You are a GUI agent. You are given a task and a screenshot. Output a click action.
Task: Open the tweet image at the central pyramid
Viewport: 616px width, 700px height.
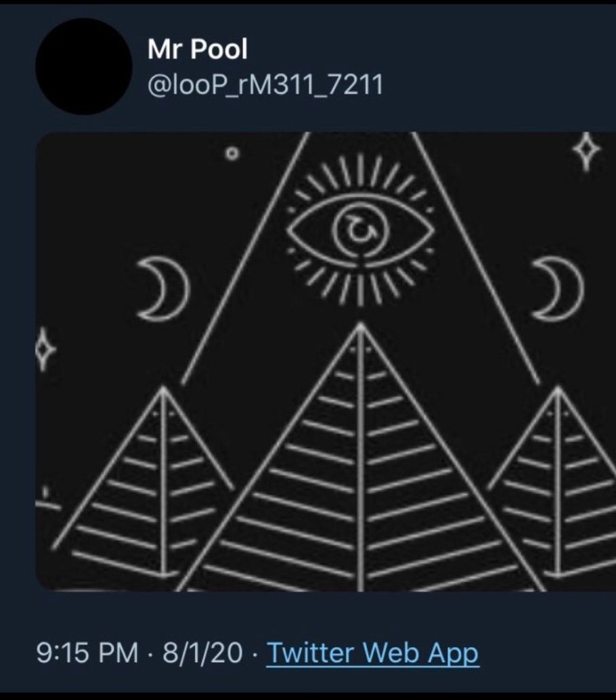pos(361,460)
